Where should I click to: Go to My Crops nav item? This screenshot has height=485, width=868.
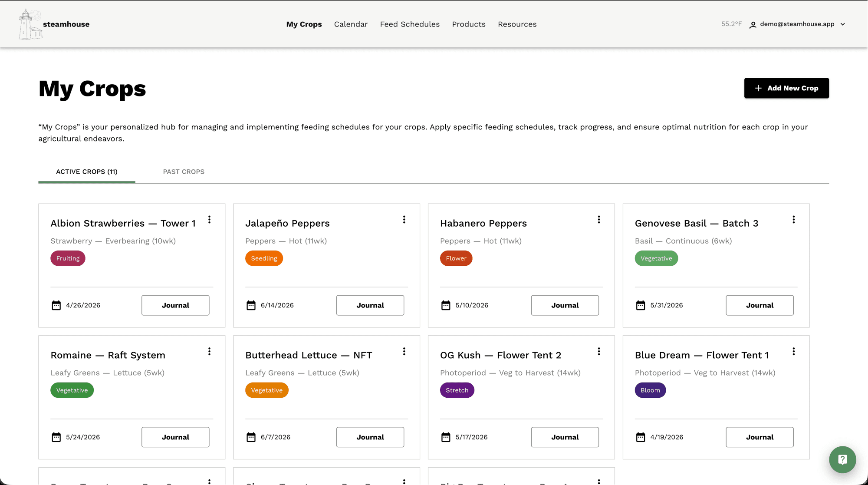304,24
